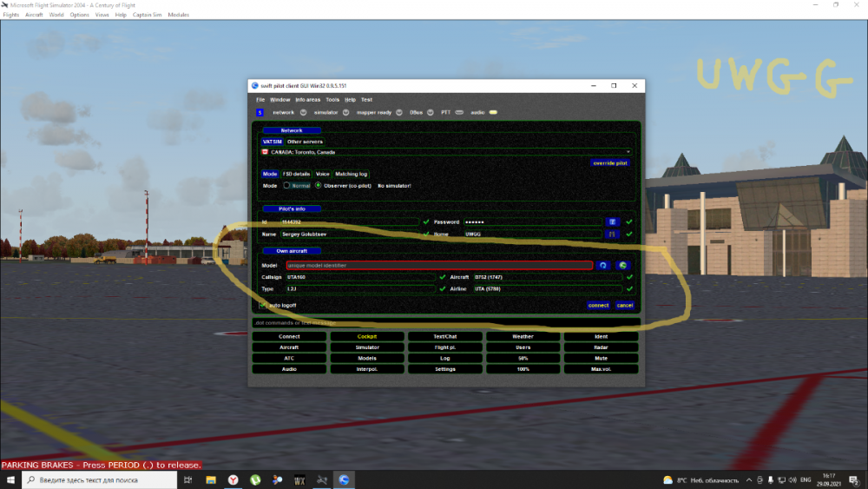Open the Info areas menu
This screenshot has width=868, height=489.
pyautogui.click(x=307, y=100)
